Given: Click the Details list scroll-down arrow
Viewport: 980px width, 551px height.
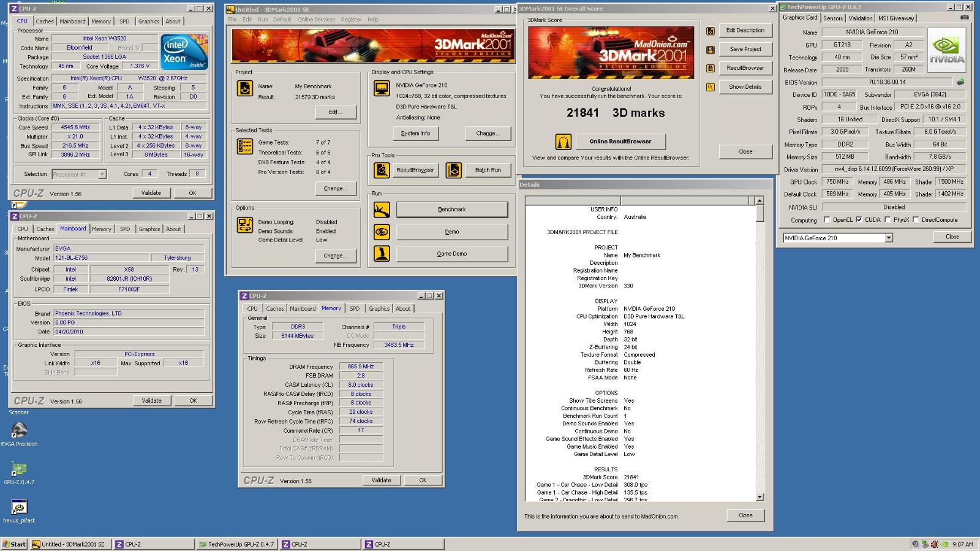Looking at the screenshot, I should point(759,497).
